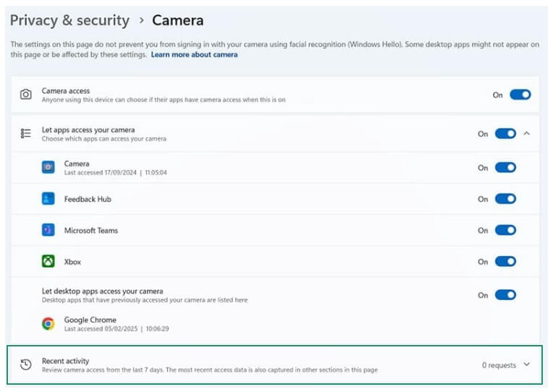Open the Learn more about camera link
The height and width of the screenshot is (392, 553).
tap(194, 55)
